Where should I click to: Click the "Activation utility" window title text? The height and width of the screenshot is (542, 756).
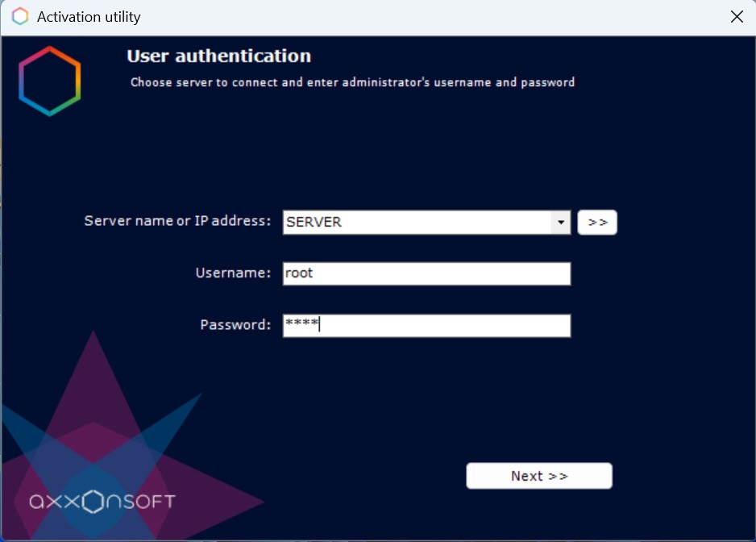click(x=89, y=17)
